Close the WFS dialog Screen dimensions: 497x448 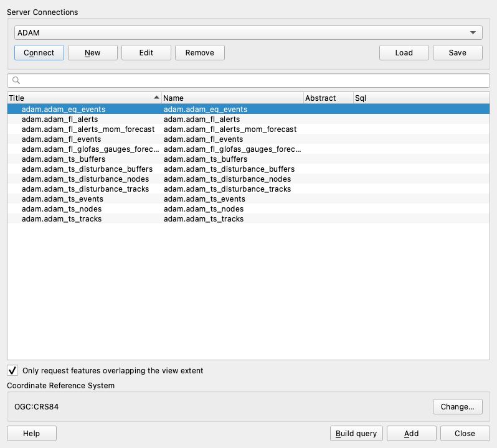tap(465, 434)
